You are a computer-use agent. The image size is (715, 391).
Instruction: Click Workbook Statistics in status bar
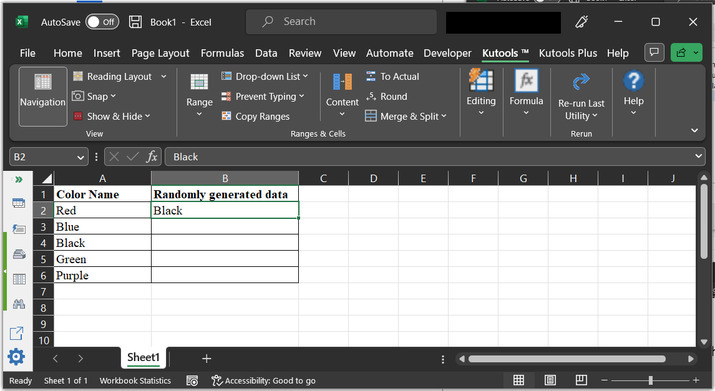click(135, 381)
